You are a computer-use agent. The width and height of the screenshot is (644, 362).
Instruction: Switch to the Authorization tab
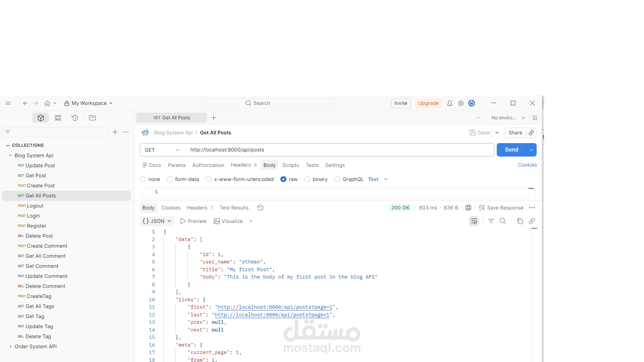[208, 165]
